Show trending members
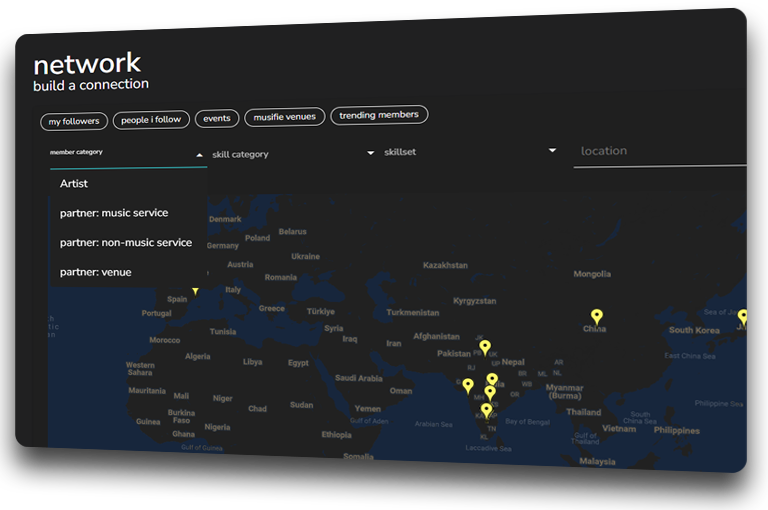 (x=379, y=115)
